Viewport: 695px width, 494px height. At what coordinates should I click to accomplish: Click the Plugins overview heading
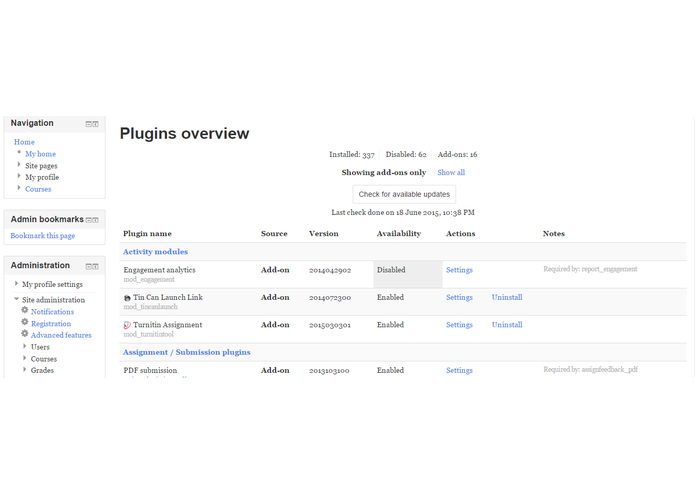[184, 134]
